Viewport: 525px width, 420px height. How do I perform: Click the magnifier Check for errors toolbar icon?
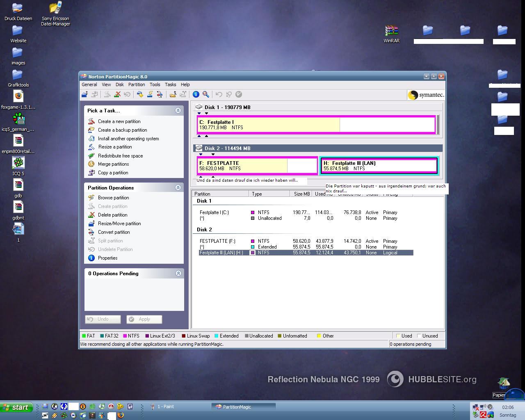[206, 94]
